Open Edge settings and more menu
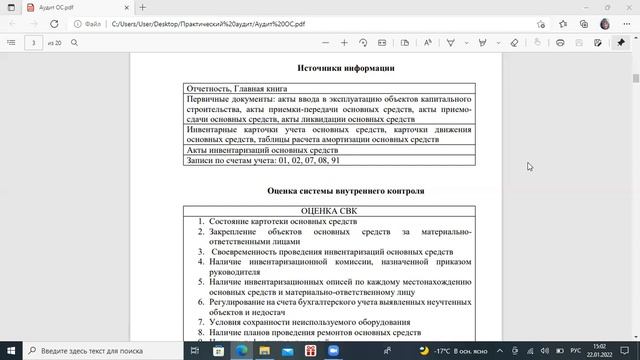 [627, 24]
